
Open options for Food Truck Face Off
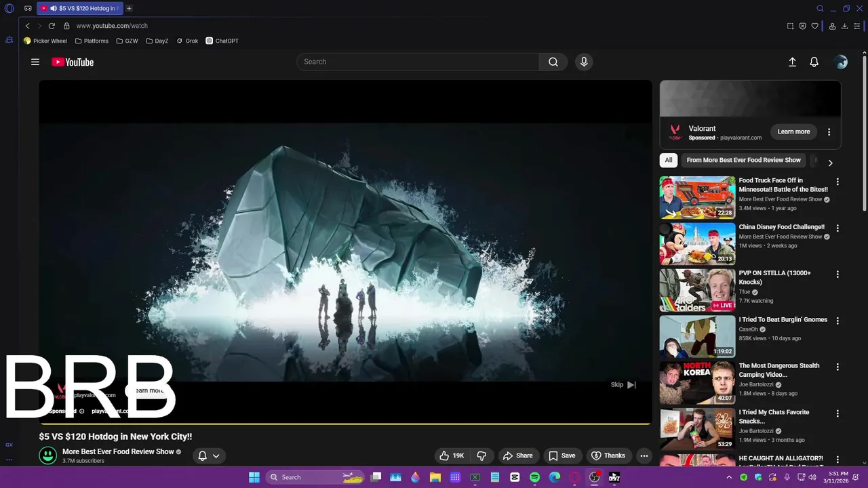(x=837, y=182)
